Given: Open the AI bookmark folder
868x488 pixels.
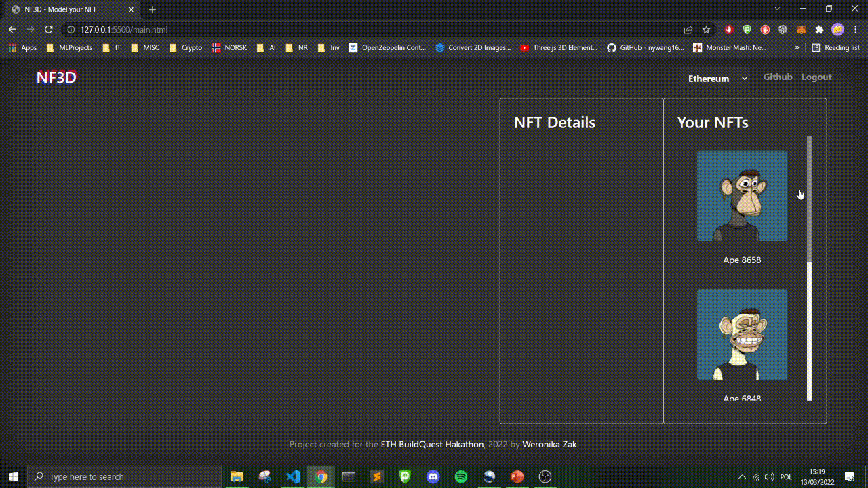Looking at the screenshot, I should pos(266,48).
